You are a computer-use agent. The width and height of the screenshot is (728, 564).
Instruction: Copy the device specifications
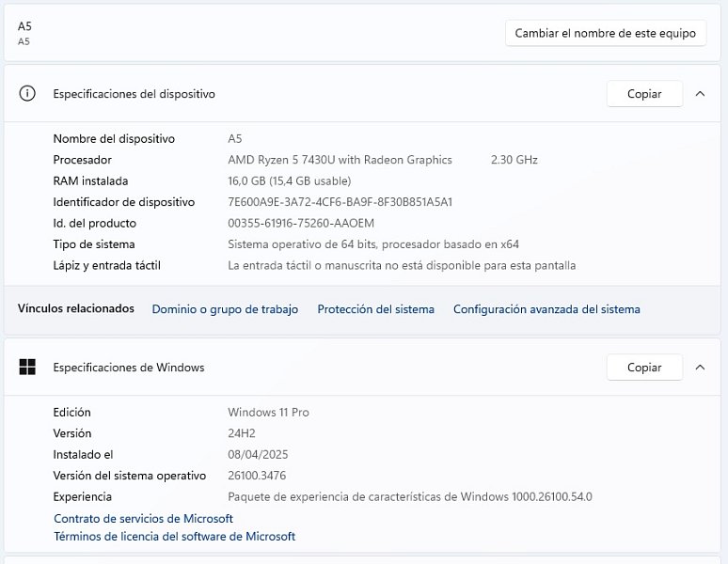pos(644,94)
